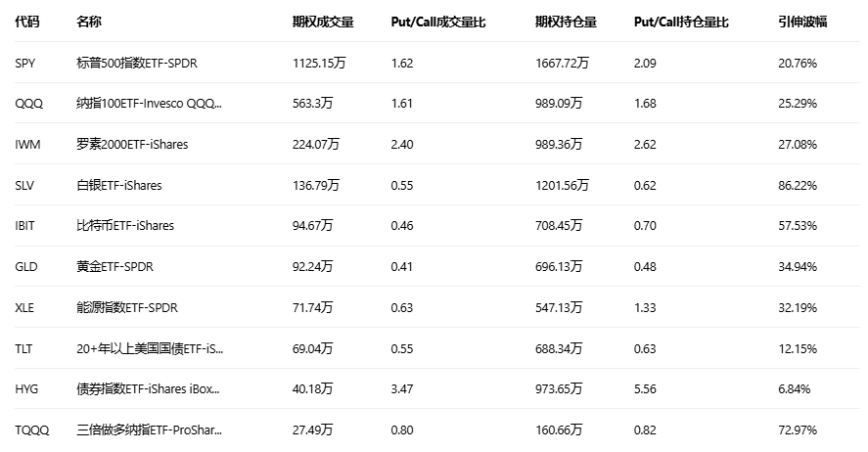Sort by Put/Call成交量比 column header
Screen dimensions: 868x452
437,22
